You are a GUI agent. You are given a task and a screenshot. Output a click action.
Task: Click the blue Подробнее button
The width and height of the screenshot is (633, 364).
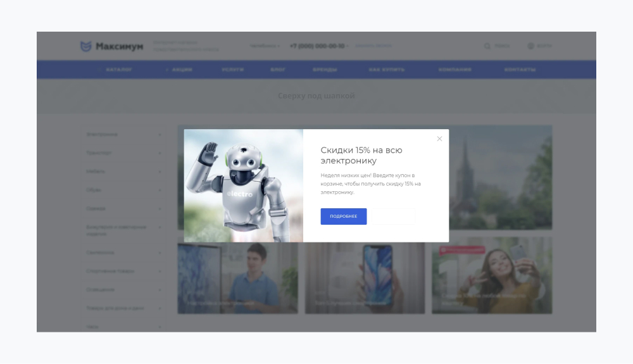(x=343, y=217)
